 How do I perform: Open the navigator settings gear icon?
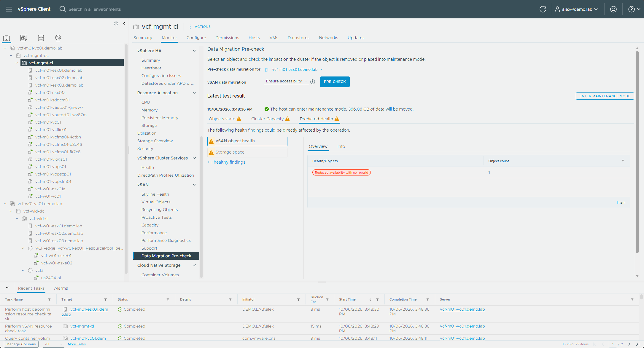(x=116, y=23)
